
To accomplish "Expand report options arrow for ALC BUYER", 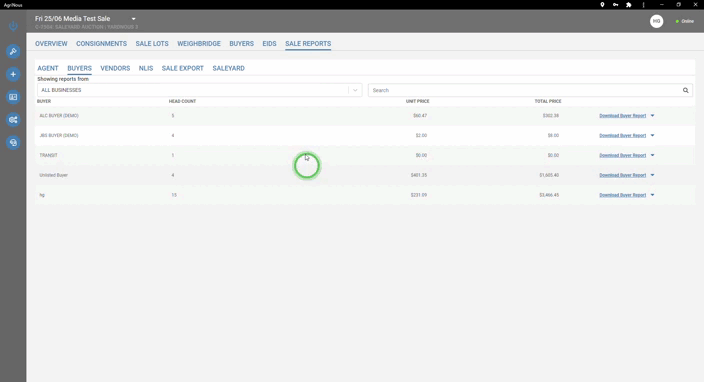I will 652,116.
